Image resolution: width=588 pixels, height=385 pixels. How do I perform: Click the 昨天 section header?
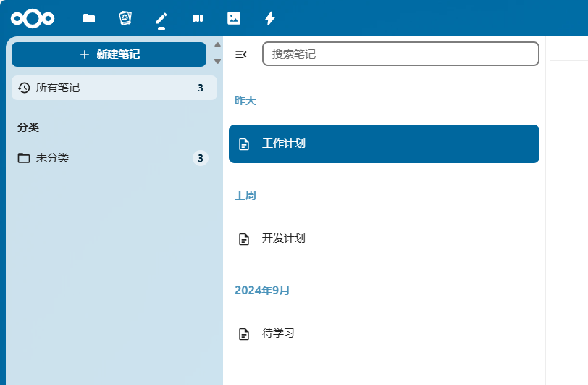pos(245,100)
